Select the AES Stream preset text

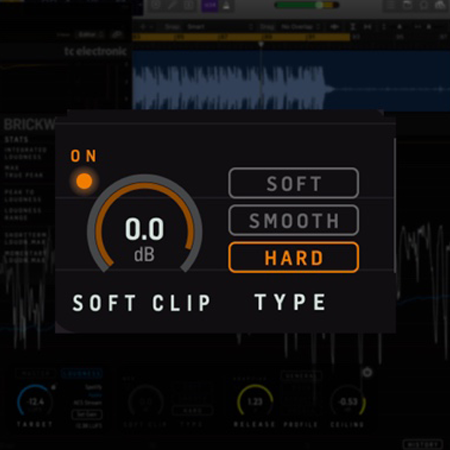click(x=87, y=403)
